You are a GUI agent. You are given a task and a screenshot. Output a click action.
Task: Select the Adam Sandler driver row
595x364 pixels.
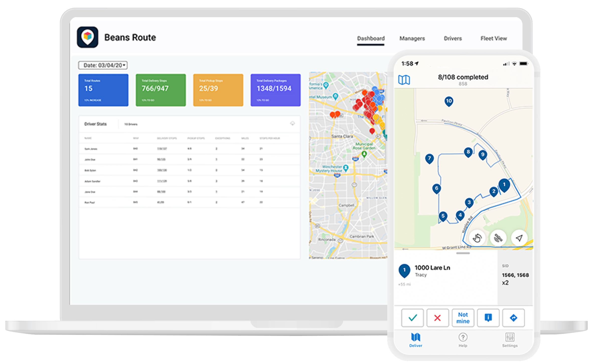189,181
